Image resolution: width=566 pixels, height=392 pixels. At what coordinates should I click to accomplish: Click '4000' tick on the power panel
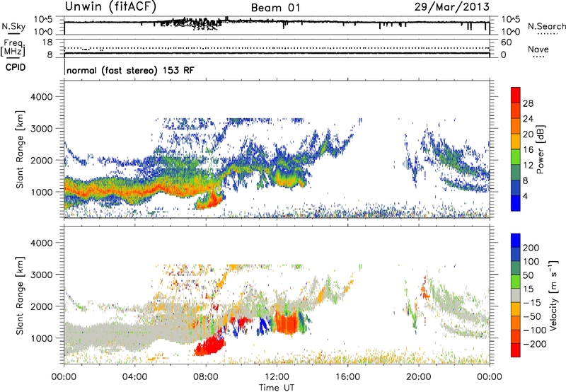[41, 97]
